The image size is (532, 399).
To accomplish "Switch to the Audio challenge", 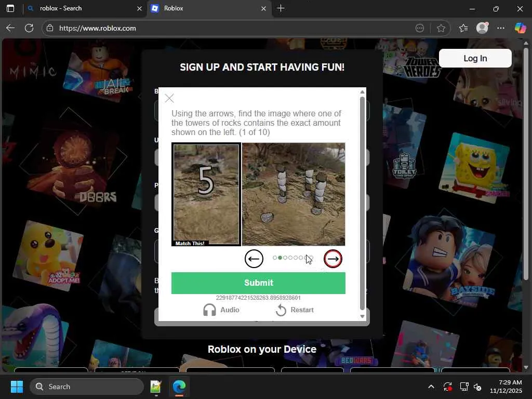I will click(x=221, y=310).
